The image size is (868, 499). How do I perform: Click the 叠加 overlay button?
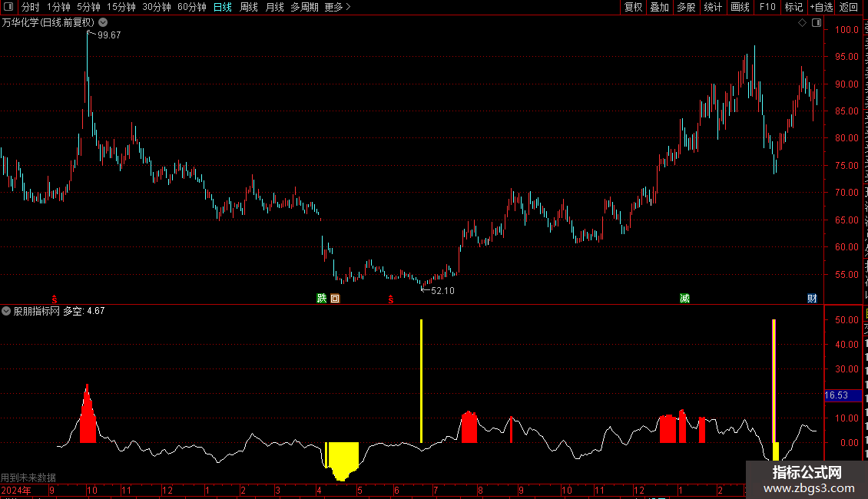(x=659, y=7)
